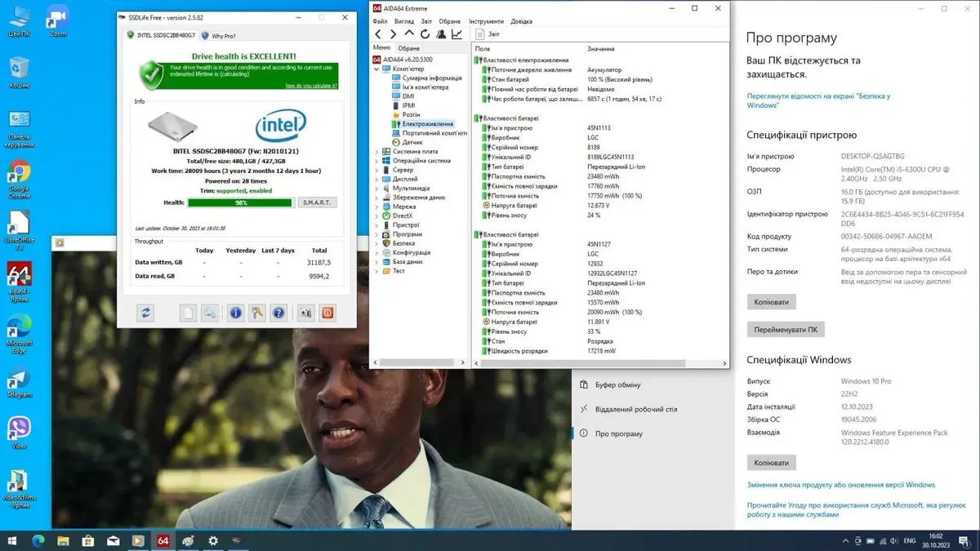Click the AIDA64 icon on the taskbar
Viewport: 980px width, 551px height.
click(x=163, y=540)
